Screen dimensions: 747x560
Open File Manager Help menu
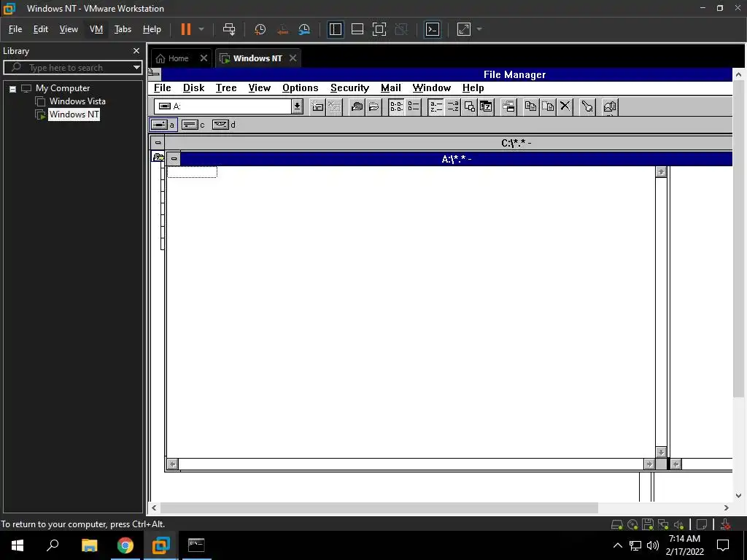[473, 88]
